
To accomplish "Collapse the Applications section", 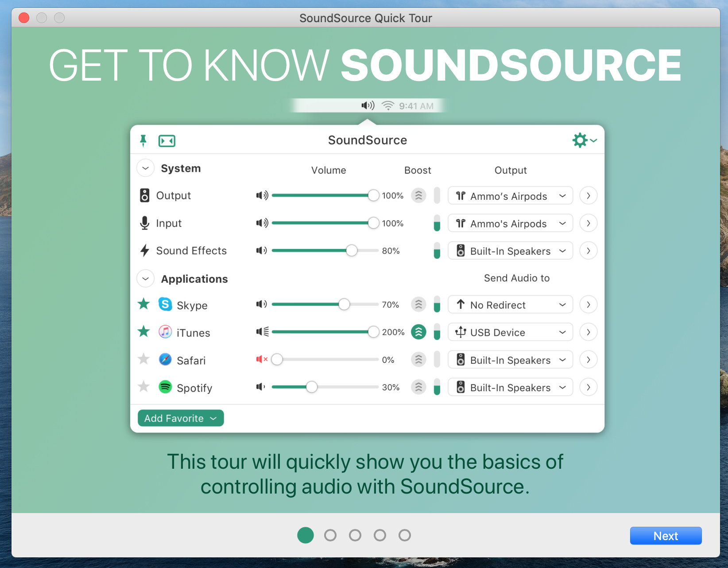I will (145, 279).
